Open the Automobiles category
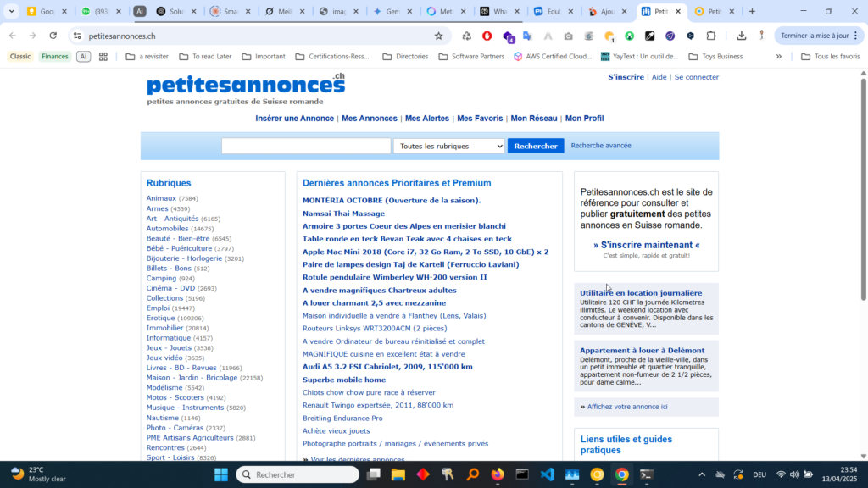 (167, 229)
